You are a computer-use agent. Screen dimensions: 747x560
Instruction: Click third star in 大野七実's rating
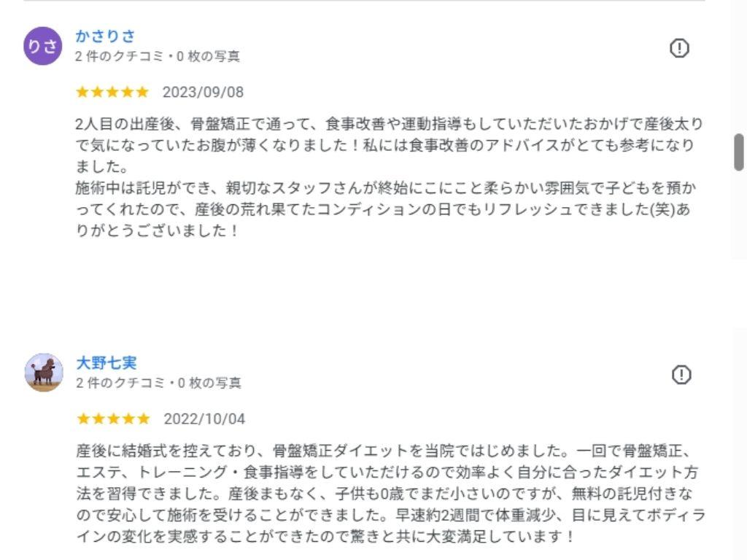point(113,419)
